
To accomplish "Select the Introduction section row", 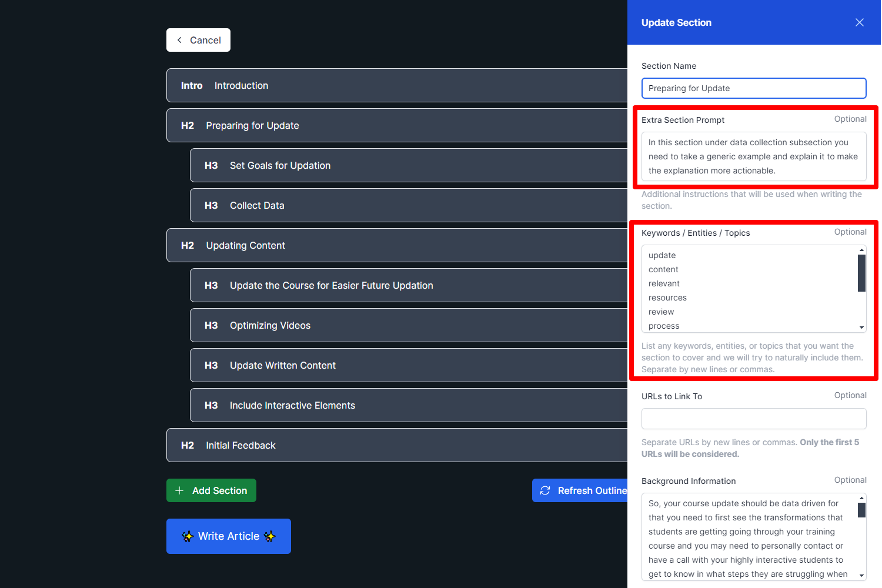I will point(397,85).
